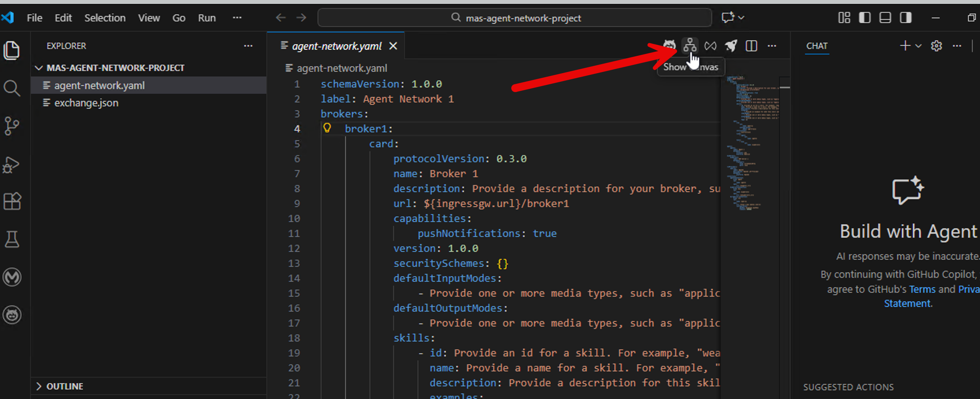Open the MuleSoft panel in activity bar
The image size is (980, 399).
pyautogui.click(x=12, y=277)
